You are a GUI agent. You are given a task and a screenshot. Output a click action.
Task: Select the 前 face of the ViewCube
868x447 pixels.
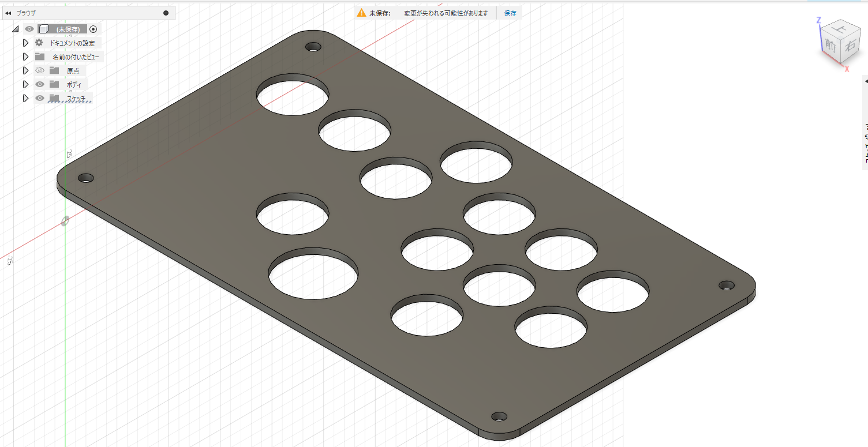click(x=831, y=46)
